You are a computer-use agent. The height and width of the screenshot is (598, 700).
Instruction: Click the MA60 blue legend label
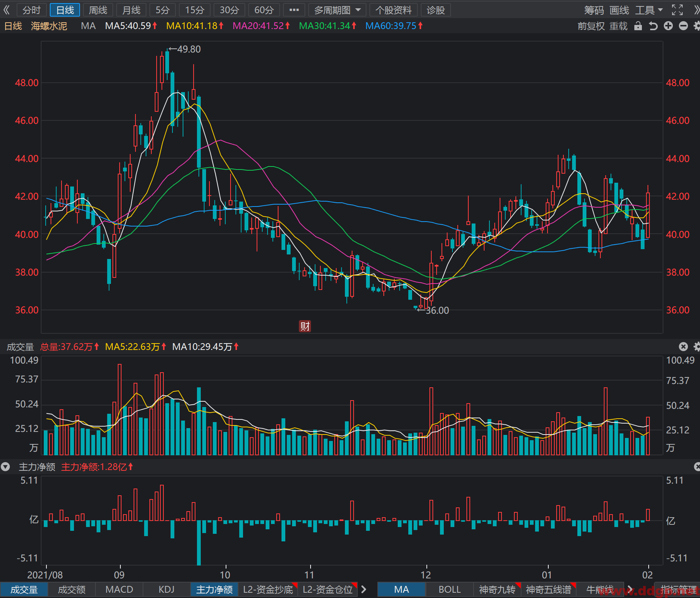click(x=394, y=26)
